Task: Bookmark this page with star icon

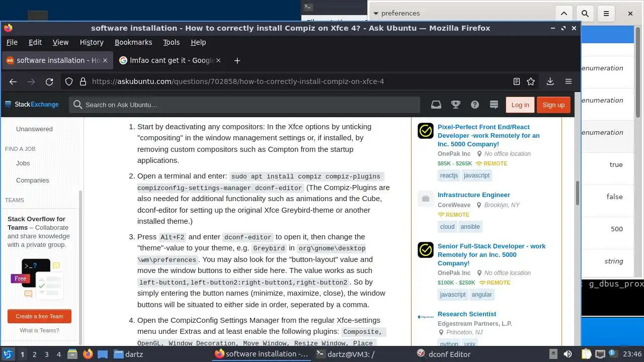Action: (x=531, y=81)
